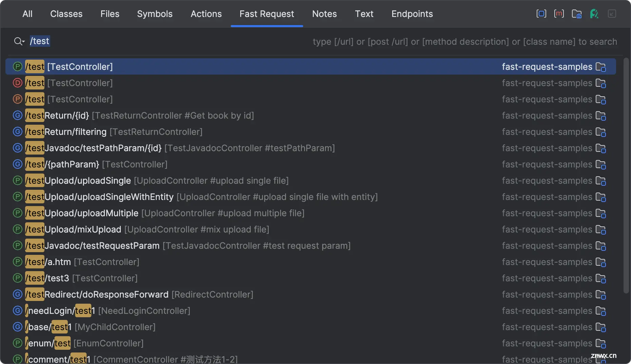
Task: Select /enum/test [EnumController] result
Action: (x=311, y=343)
